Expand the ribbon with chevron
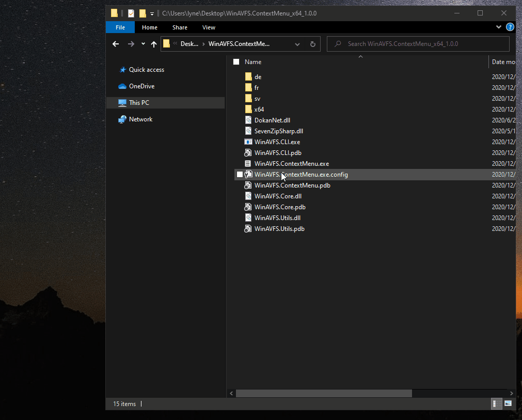The image size is (522, 420). coord(499,27)
